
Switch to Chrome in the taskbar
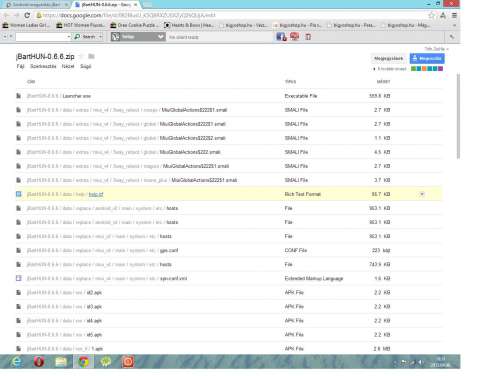pyautogui.click(x=84, y=362)
